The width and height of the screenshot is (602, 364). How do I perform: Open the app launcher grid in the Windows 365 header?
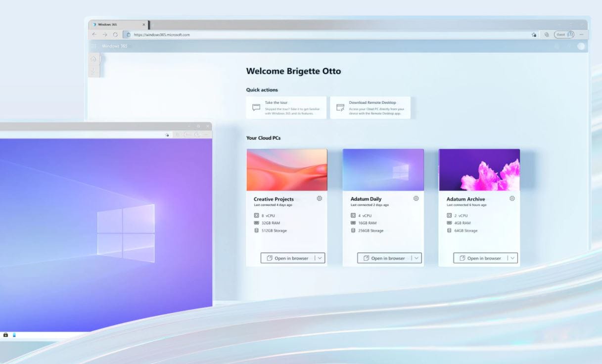click(x=93, y=46)
